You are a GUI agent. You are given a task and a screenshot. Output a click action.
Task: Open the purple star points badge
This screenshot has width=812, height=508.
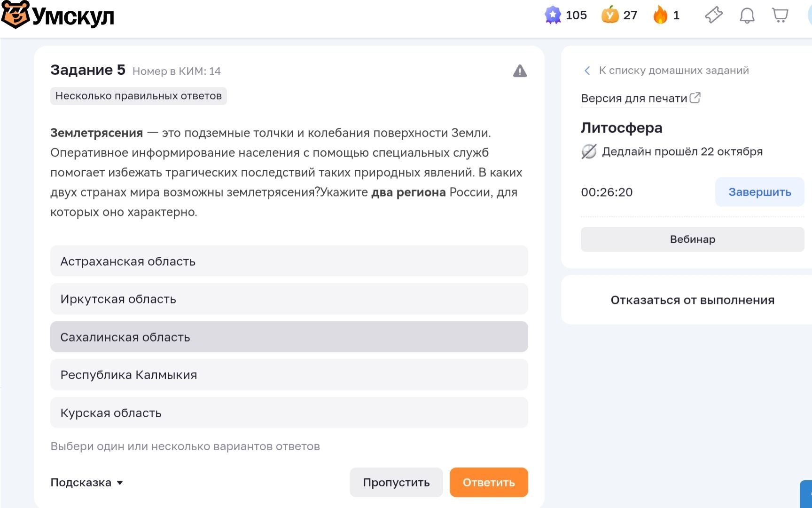coord(553,15)
